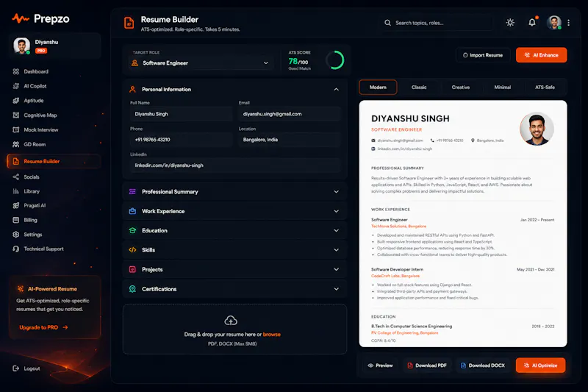Collapse the Personal Information section
This screenshot has height=392, width=588.
pos(336,89)
